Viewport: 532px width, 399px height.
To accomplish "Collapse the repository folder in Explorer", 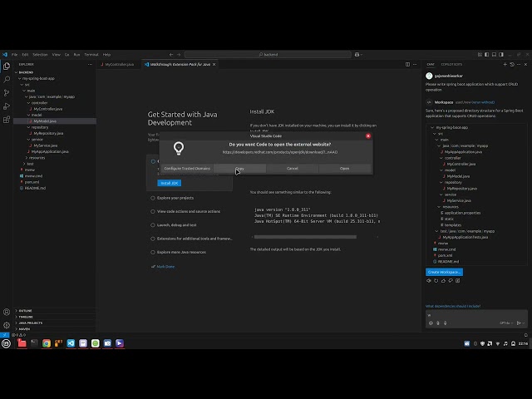I will coord(40,127).
